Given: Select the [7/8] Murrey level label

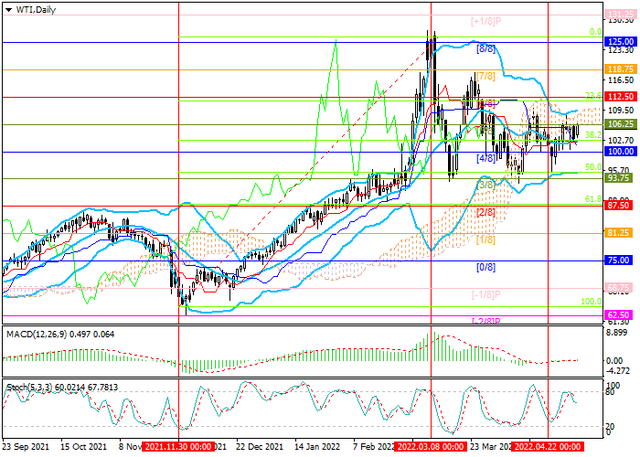Looking at the screenshot, I should [487, 75].
